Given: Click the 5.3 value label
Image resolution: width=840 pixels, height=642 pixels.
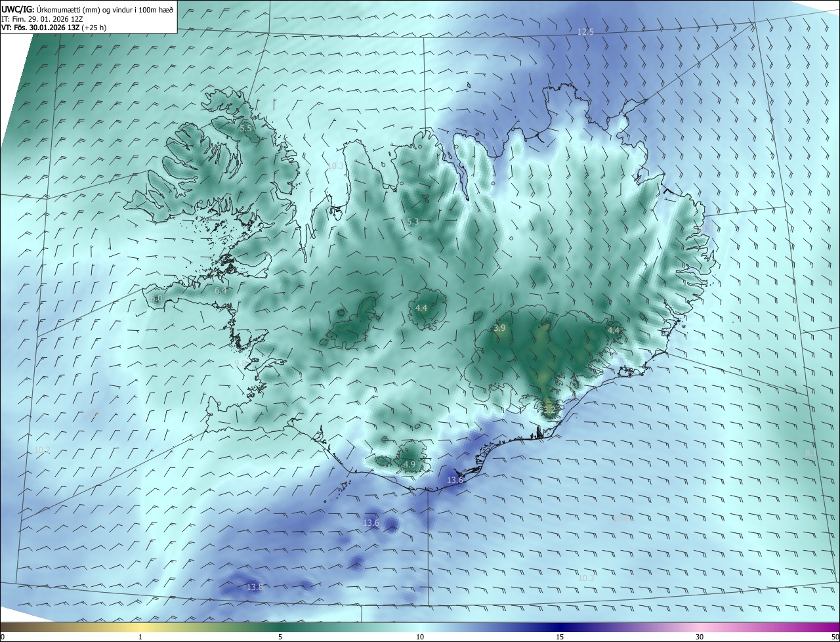Looking at the screenshot, I should (413, 222).
